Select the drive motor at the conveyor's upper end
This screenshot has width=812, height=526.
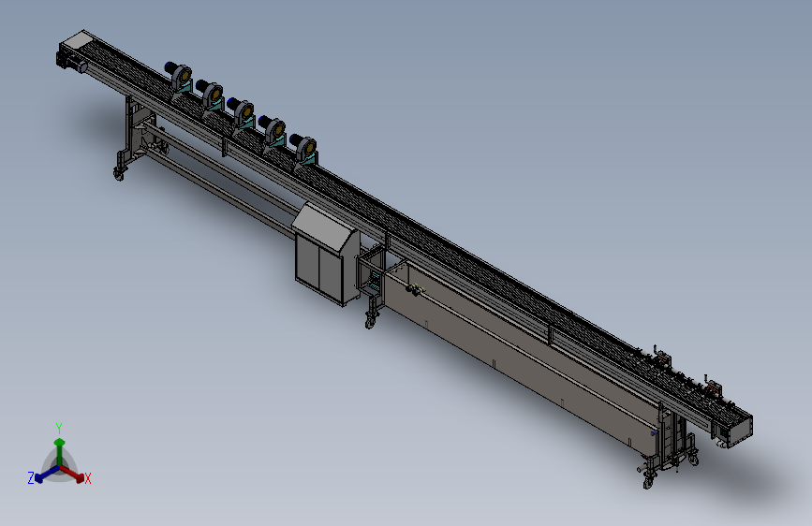pos(71,62)
